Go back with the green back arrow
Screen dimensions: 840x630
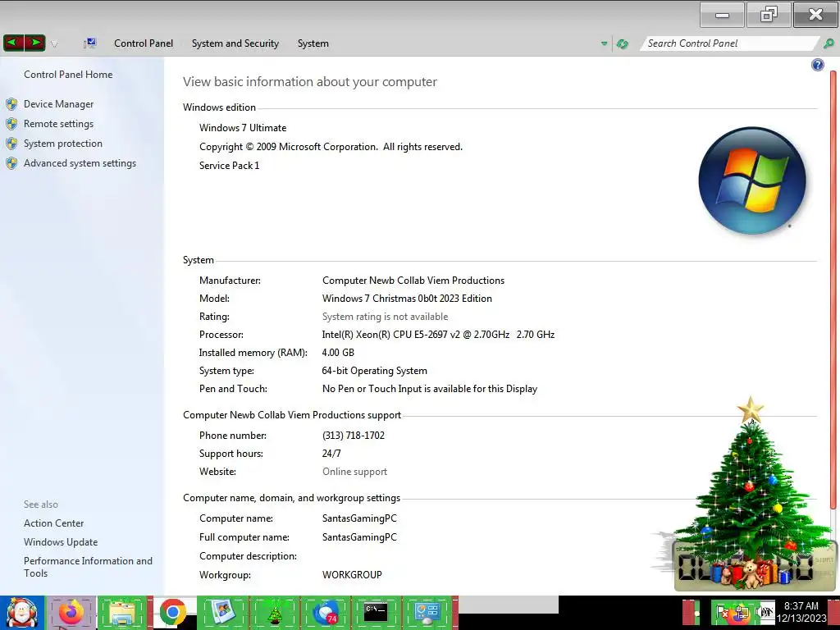[x=14, y=43]
